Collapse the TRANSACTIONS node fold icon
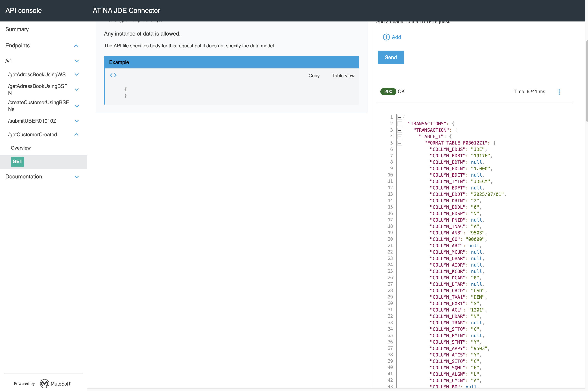This screenshot has width=588, height=391. [399, 124]
